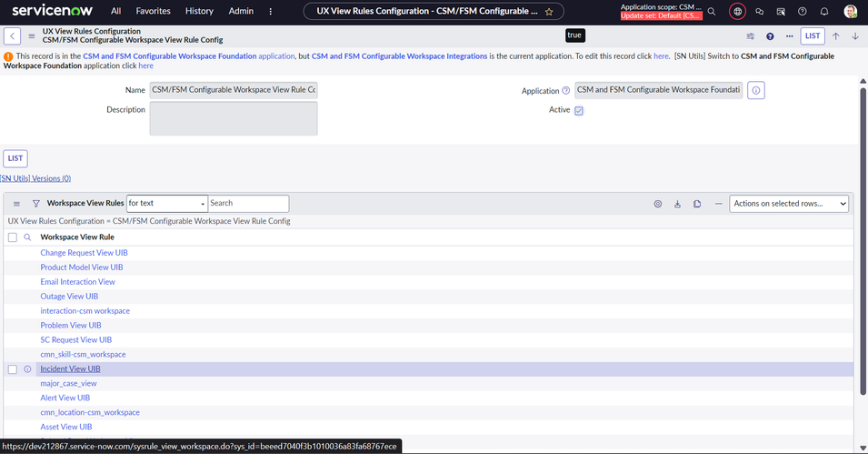Click the Name field

(x=234, y=90)
